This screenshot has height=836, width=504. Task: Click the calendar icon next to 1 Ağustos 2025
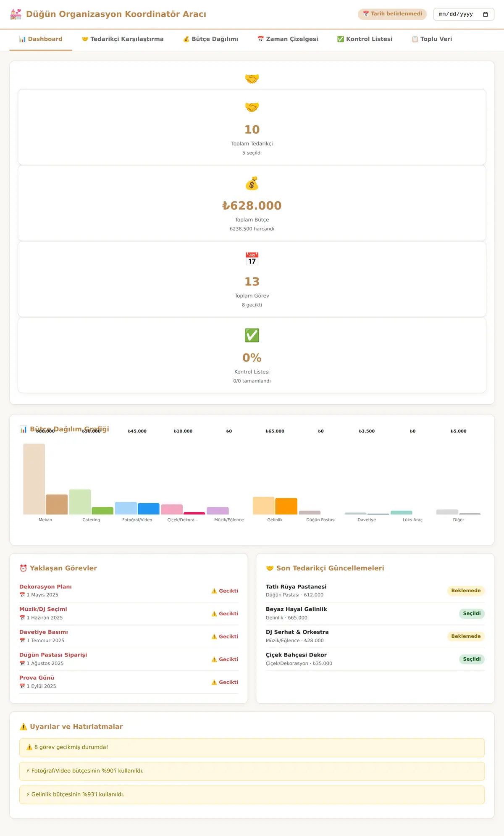click(x=22, y=664)
